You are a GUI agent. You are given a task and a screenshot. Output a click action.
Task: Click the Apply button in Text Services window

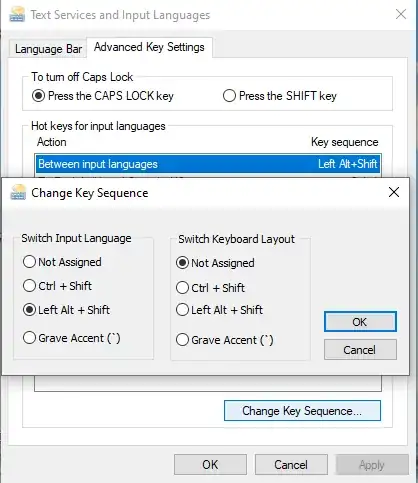[372, 465]
